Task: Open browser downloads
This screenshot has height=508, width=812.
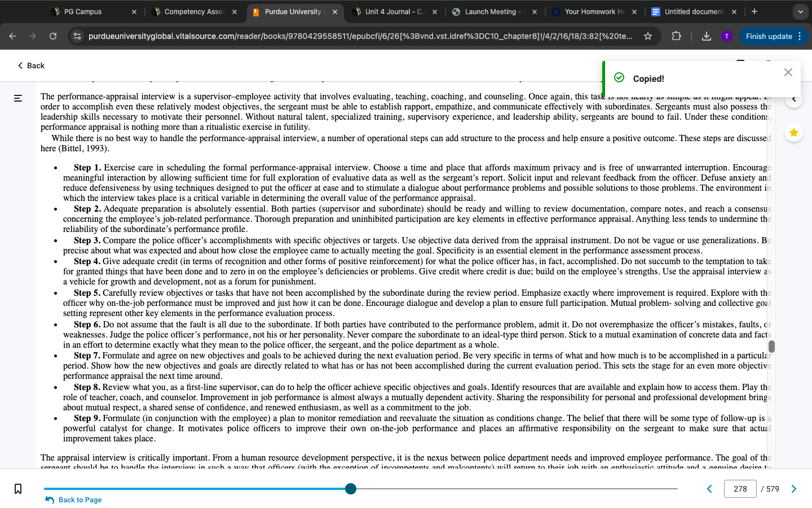Action: [x=706, y=36]
